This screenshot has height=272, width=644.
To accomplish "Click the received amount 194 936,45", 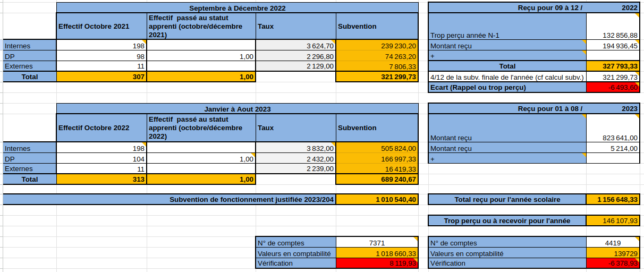I will click(x=613, y=46).
